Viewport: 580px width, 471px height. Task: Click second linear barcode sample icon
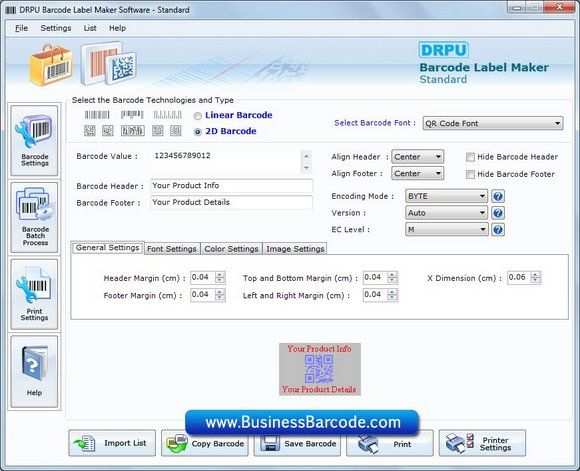point(132,115)
